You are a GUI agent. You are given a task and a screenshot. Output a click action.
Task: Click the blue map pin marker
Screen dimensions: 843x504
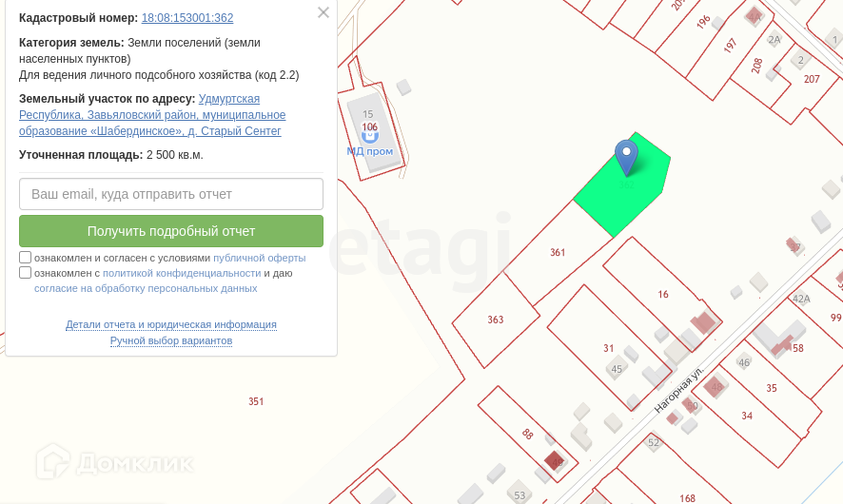pyautogui.click(x=626, y=158)
